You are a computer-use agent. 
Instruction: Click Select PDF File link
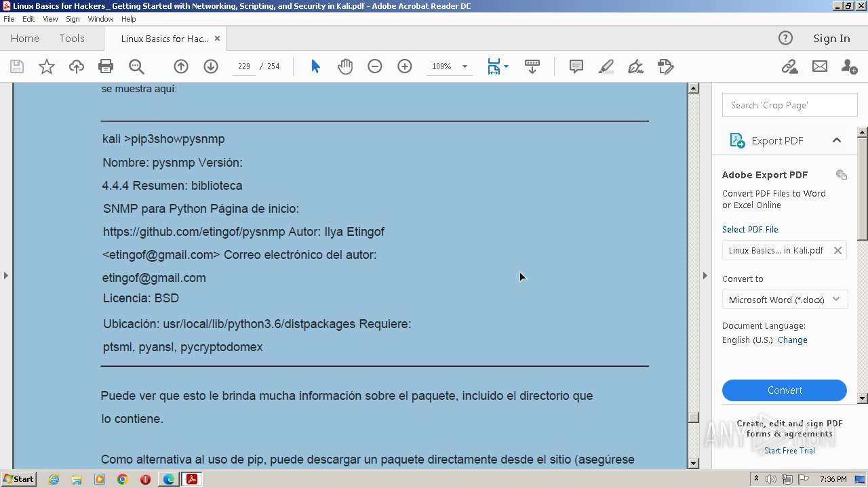pyautogui.click(x=750, y=230)
